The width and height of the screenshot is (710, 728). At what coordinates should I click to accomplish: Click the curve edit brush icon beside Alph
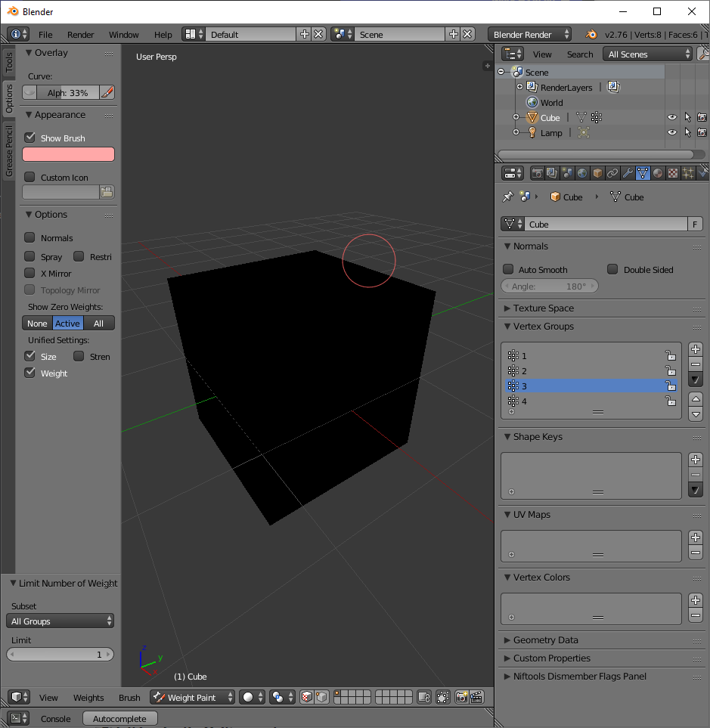(x=107, y=92)
